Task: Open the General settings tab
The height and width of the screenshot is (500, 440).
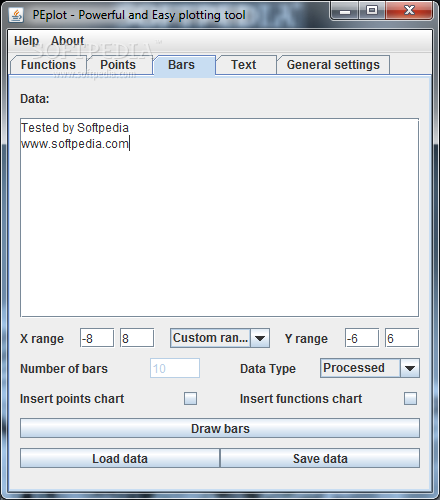Action: coord(333,65)
